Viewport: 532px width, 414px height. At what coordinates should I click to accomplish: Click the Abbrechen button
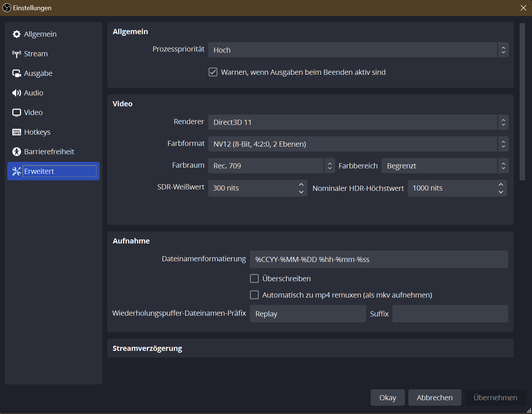[x=434, y=398]
